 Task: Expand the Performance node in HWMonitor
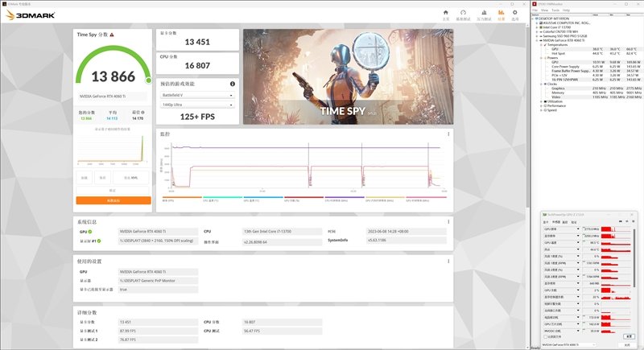[x=541, y=106]
